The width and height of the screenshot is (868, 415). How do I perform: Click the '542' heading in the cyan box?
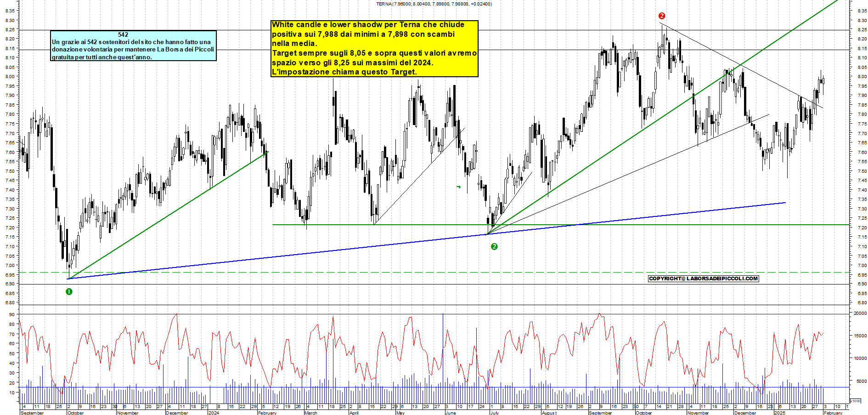[123, 34]
